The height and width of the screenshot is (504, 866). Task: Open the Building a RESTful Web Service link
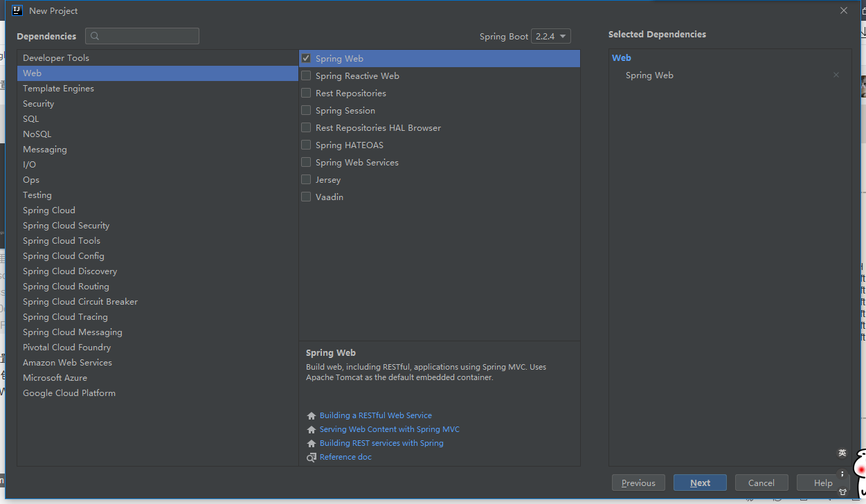point(375,415)
